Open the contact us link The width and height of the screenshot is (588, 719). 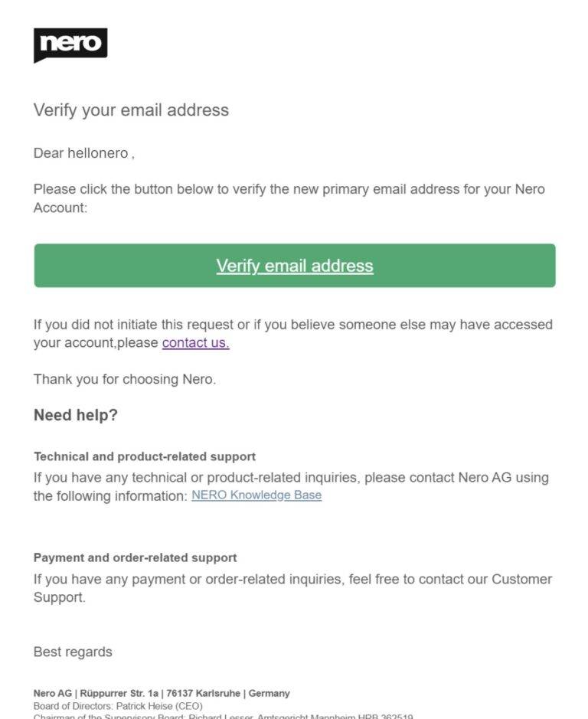(x=195, y=343)
